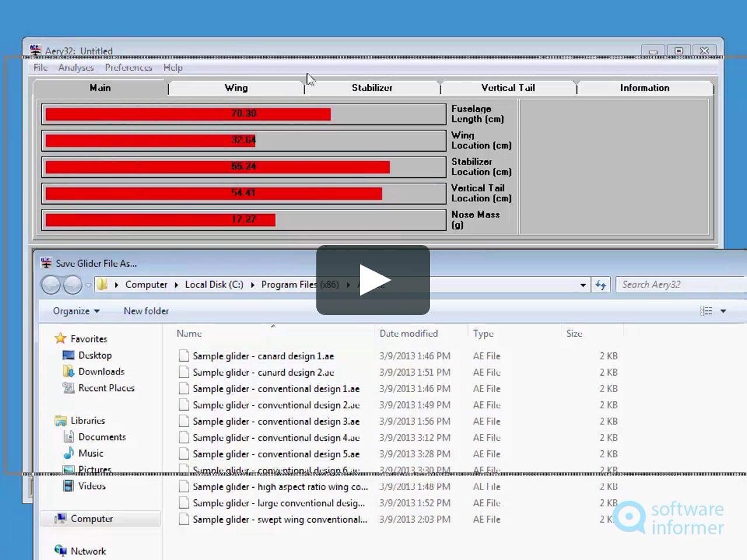The image size is (747, 560).
Task: Switch to the Stabilizer tab
Action: (372, 87)
